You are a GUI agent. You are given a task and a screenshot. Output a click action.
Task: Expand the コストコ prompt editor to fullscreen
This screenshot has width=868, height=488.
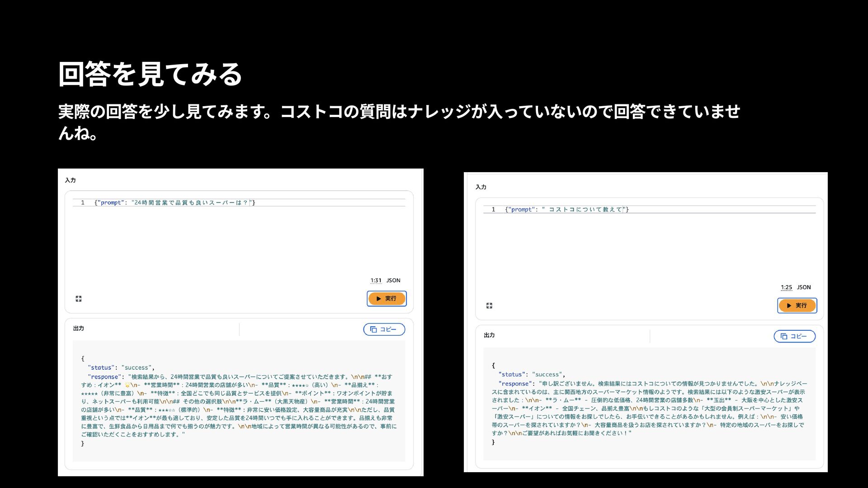click(489, 305)
